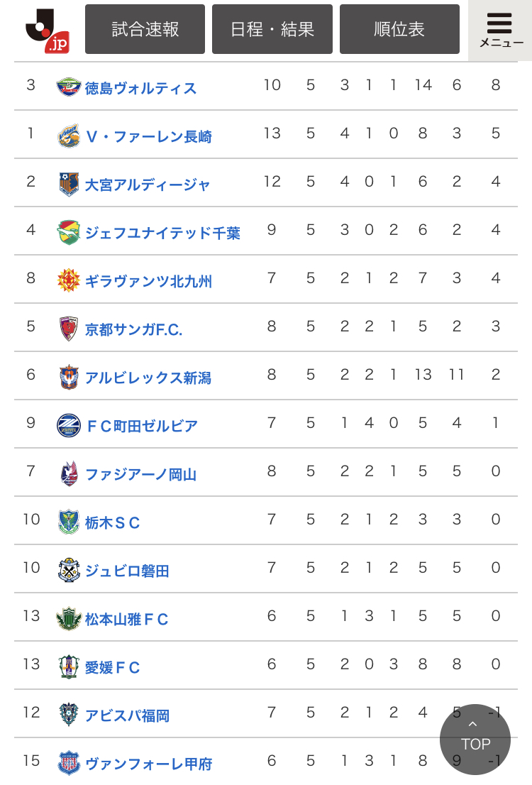Click the 京都サンガF.C. team crest
532x785 pixels.
coord(69,329)
